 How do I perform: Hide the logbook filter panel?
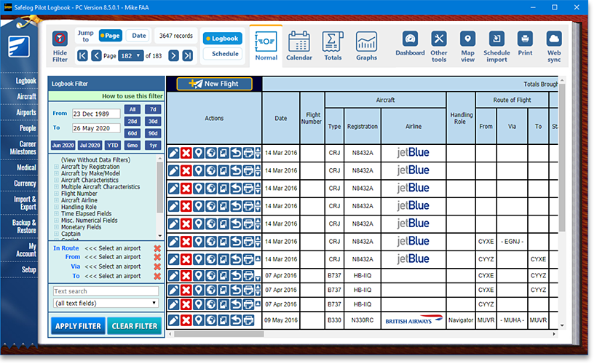60,47
